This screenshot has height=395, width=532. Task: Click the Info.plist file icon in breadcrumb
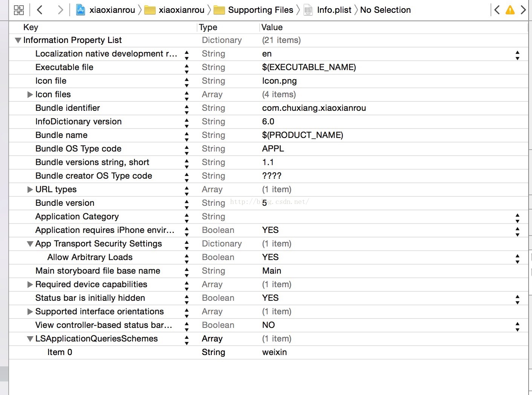[x=308, y=10]
